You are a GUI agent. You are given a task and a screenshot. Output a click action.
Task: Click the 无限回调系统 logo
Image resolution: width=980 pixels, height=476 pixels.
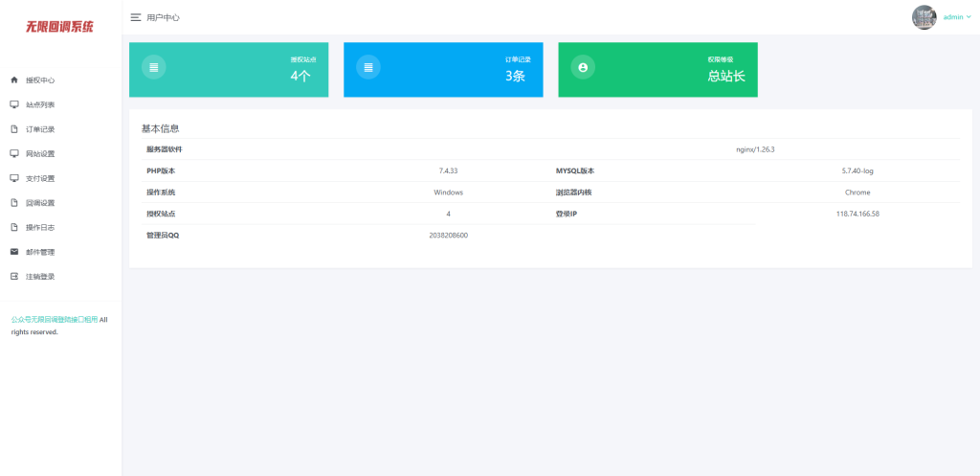(x=59, y=27)
